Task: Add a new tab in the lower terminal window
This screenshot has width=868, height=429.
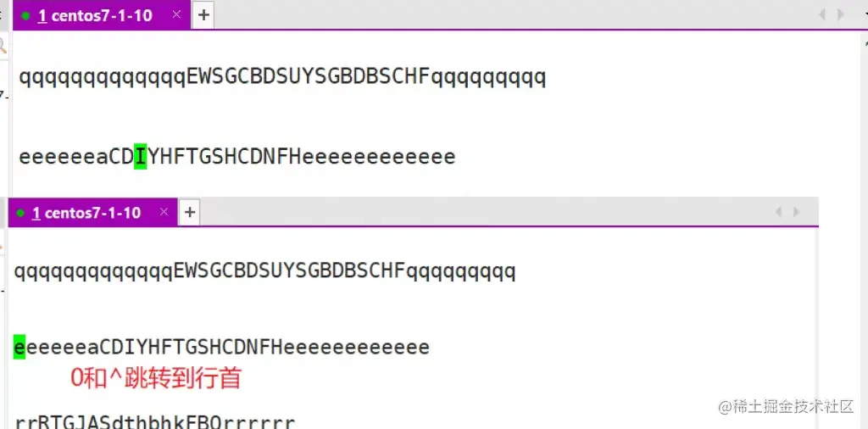Action: (x=189, y=212)
